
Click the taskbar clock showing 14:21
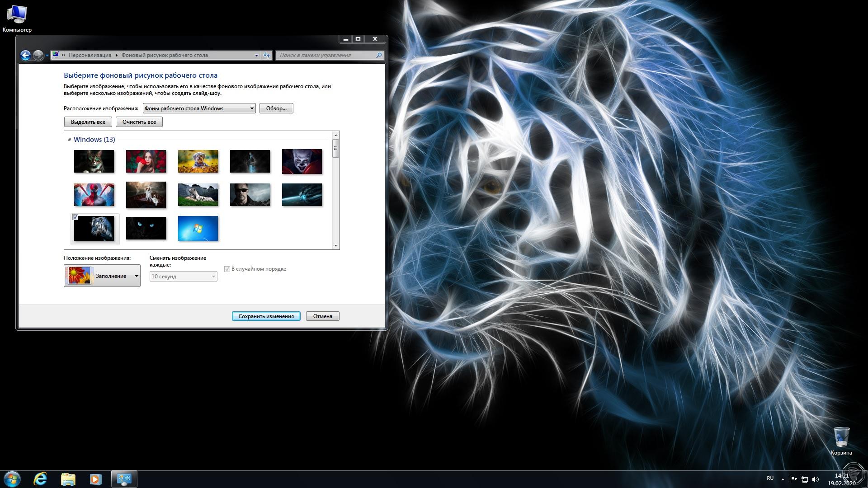pos(842,479)
